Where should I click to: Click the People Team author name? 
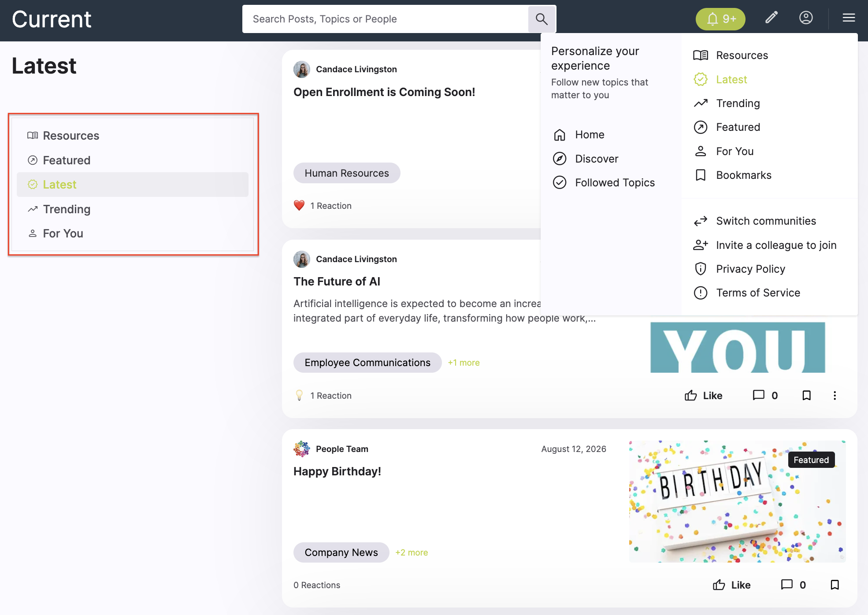click(342, 449)
